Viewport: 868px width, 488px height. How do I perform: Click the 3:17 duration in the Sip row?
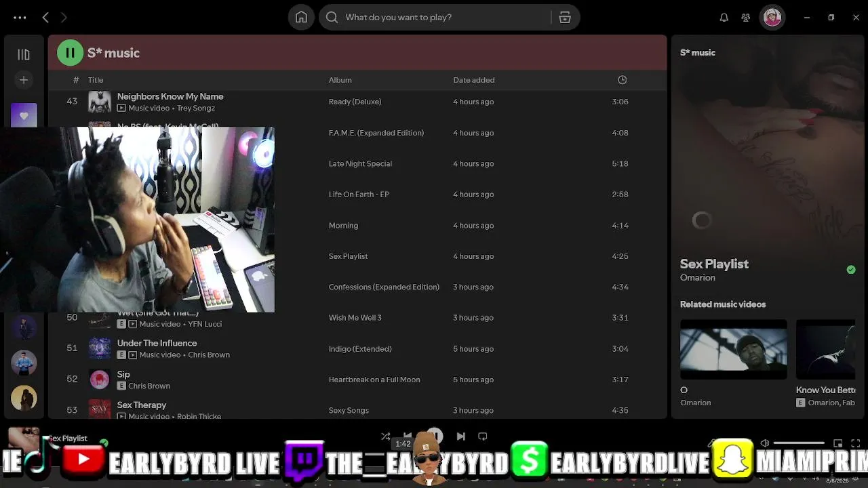click(x=620, y=380)
